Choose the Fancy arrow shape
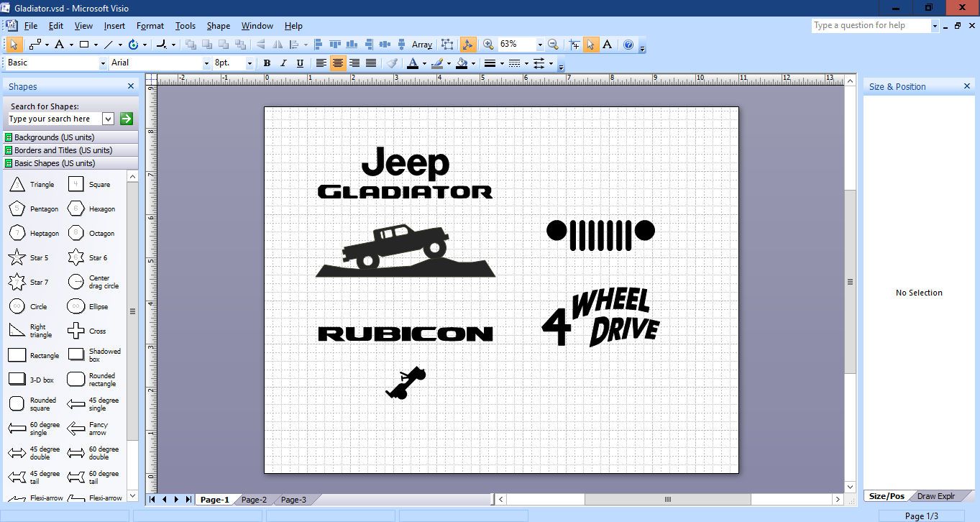980x522 pixels. coord(76,429)
